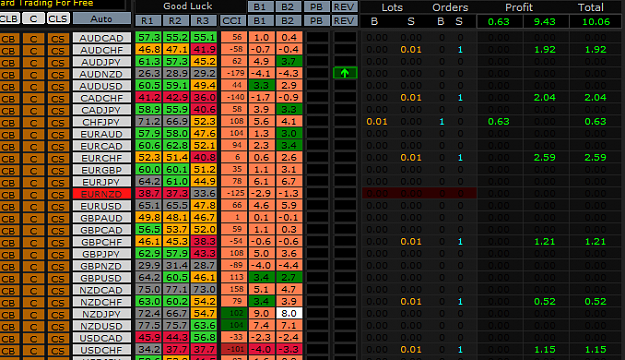Click CB button in AUDCAD row

click(x=9, y=39)
